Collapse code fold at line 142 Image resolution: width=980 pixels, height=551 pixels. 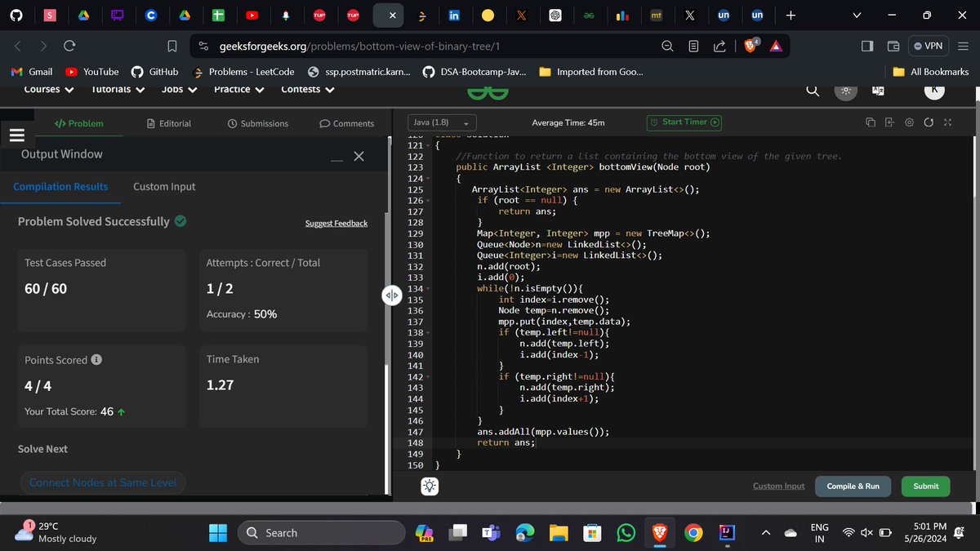coord(429,377)
